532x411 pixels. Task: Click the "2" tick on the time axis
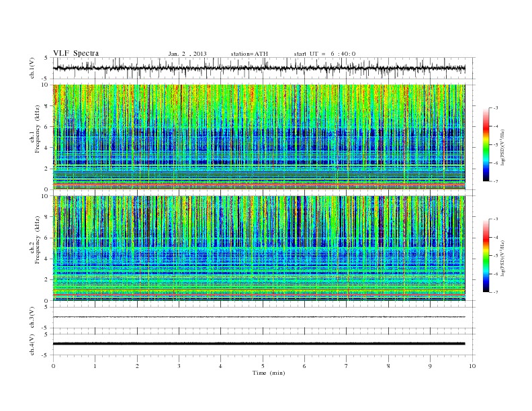(x=137, y=366)
